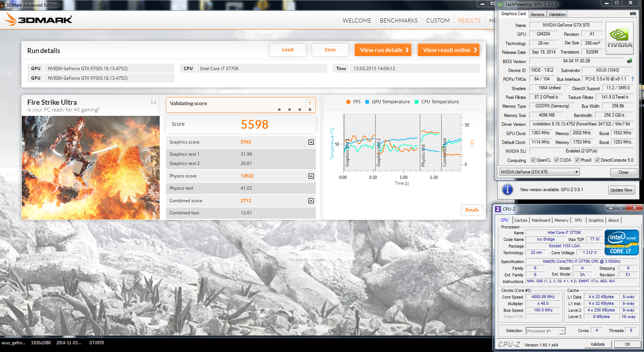
Task: Open the Processor #1 selection dropdown
Action: (546, 331)
